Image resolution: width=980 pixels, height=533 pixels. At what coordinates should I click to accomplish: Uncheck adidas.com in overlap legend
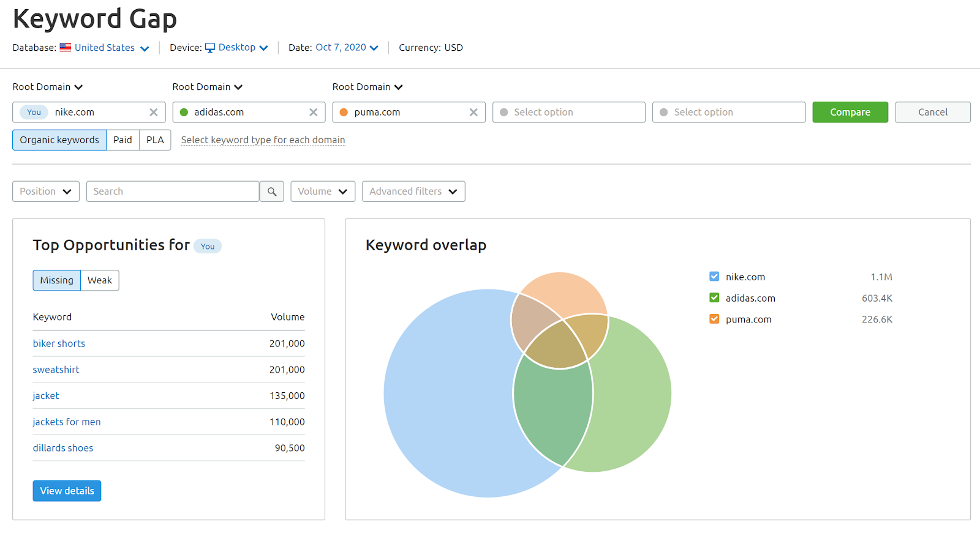click(x=714, y=298)
